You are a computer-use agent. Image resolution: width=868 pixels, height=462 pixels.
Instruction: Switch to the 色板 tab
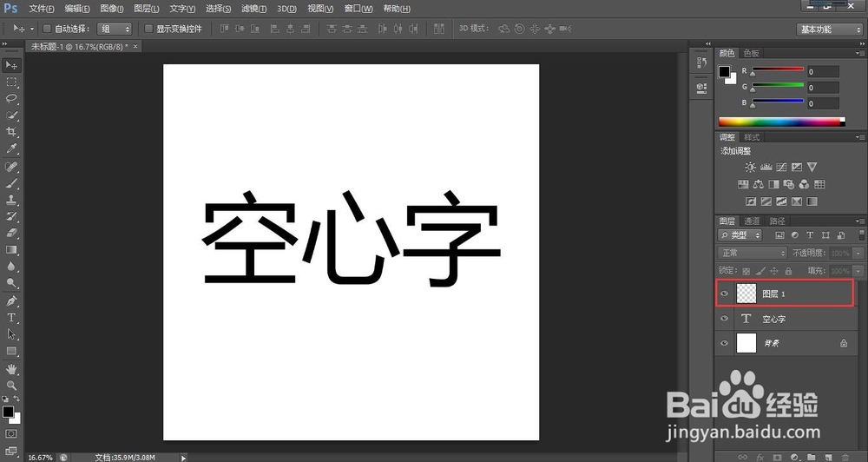coord(751,53)
